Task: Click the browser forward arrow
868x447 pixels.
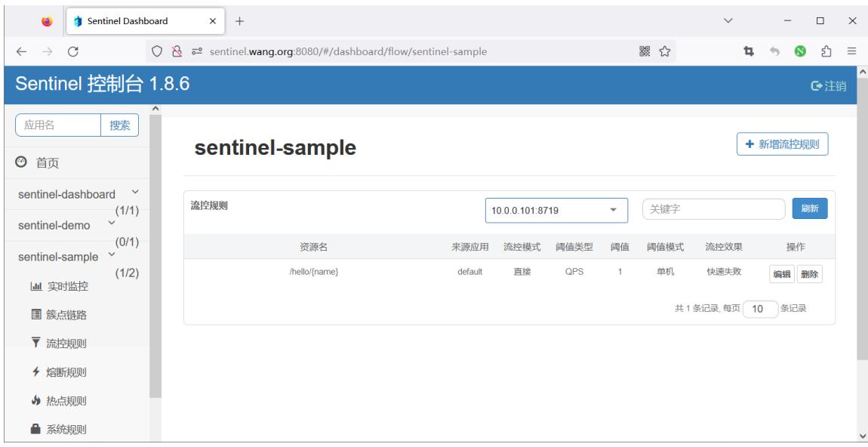Action: coord(48,51)
